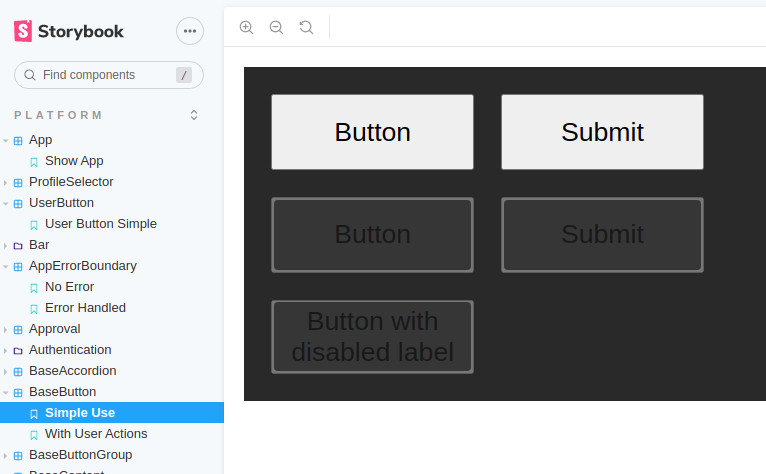Viewport: 766px width, 474px height.
Task: Click the zoom in icon
Action: point(247,27)
